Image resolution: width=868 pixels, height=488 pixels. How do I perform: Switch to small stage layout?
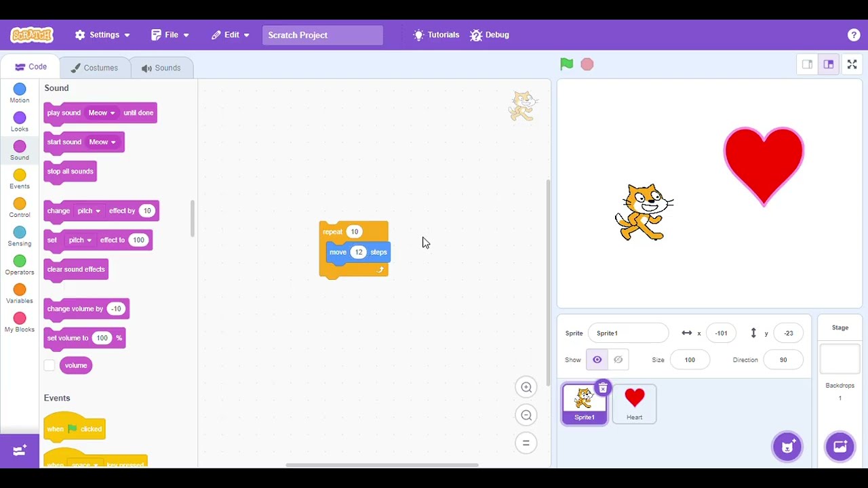[x=807, y=64]
